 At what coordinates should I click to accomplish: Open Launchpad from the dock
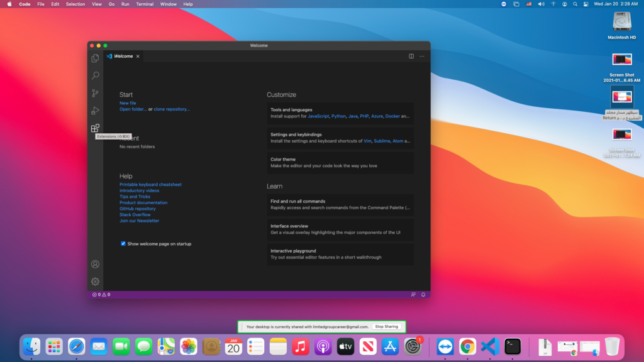tap(54, 347)
